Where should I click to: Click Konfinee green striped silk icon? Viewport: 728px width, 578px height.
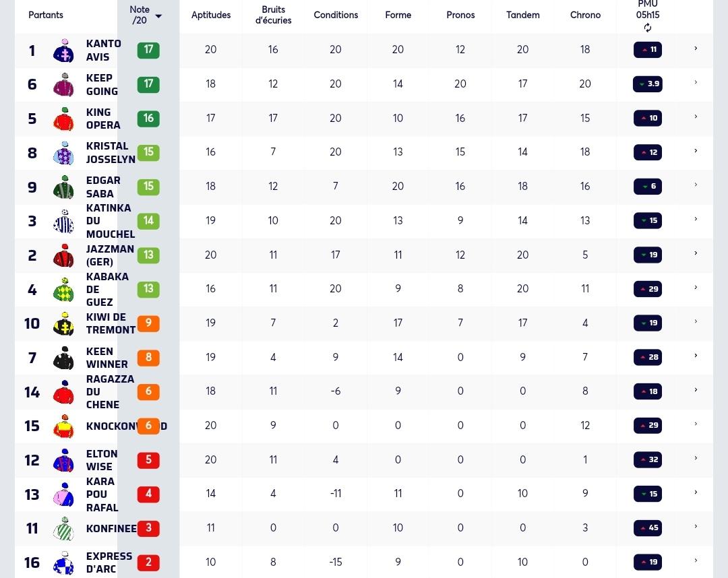tap(63, 529)
